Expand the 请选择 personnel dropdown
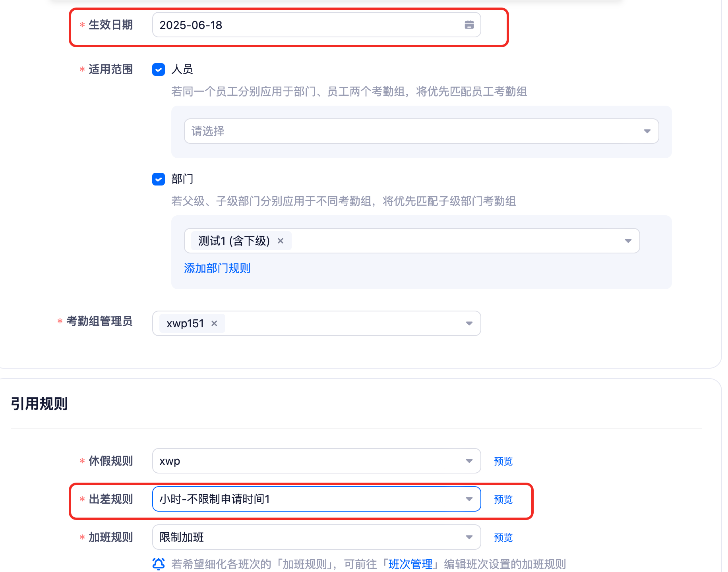The image size is (728, 572). point(421,131)
